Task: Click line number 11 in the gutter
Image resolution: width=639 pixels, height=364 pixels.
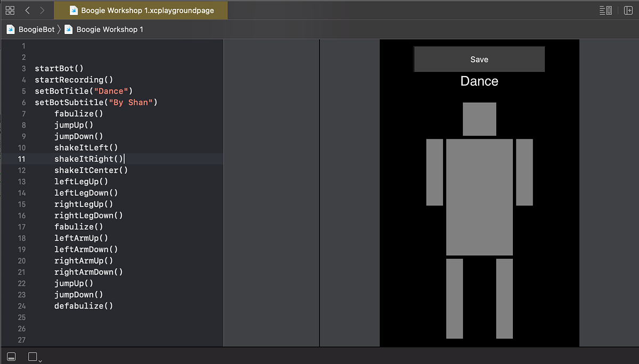Action: pos(22,159)
